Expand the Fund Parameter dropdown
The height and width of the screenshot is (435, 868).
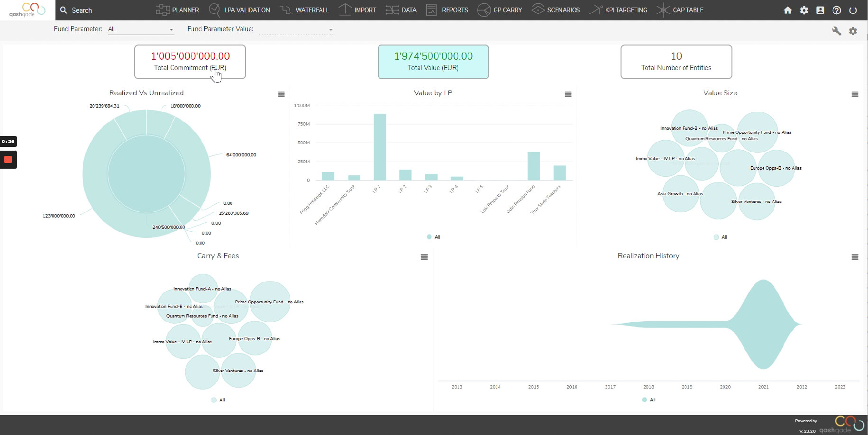pos(141,29)
